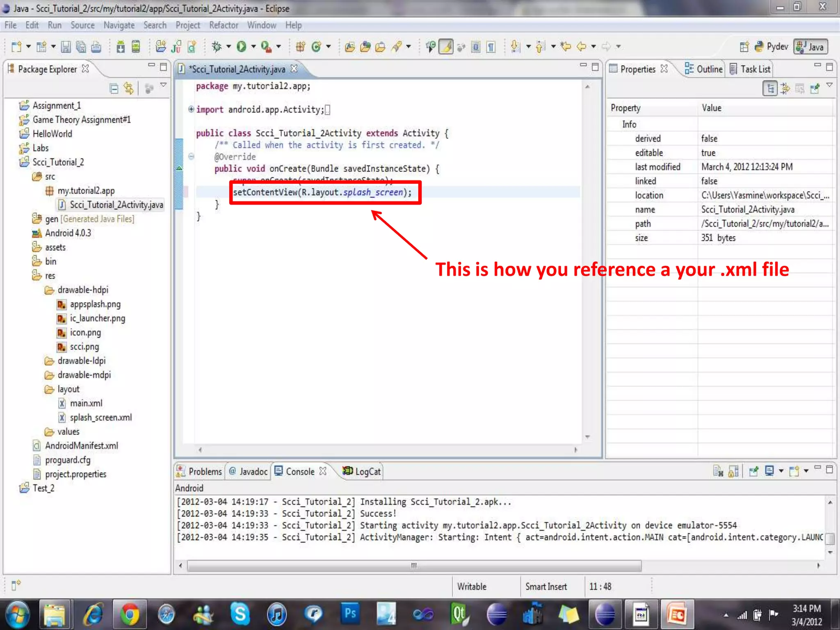Open Display Selected Console dropdown arrow
This screenshot has width=840, height=630.
point(781,471)
